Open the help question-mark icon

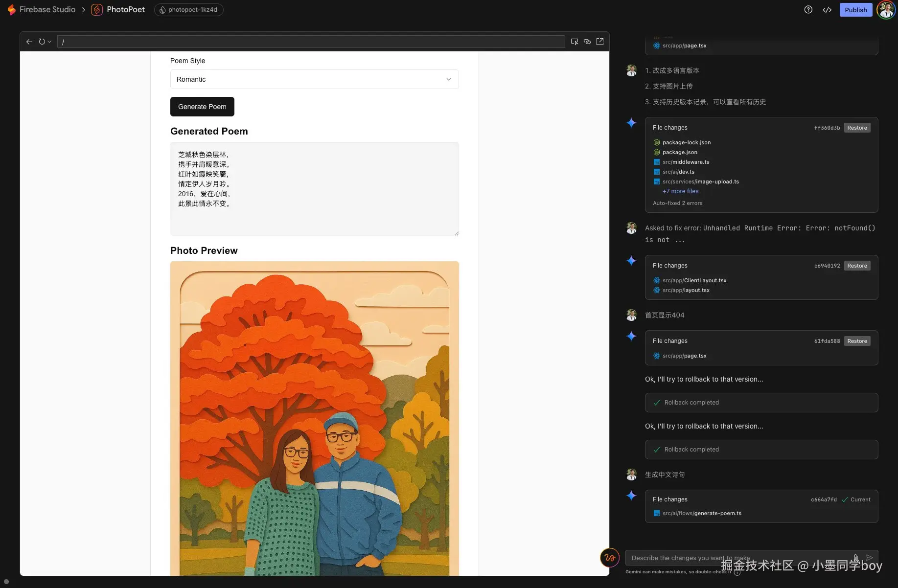point(808,10)
